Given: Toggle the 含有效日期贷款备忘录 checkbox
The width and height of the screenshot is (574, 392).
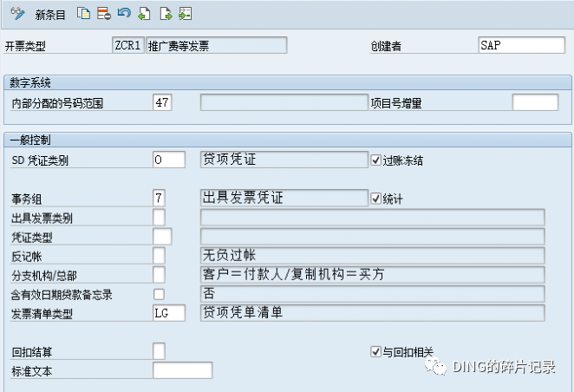Looking at the screenshot, I should pyautogui.click(x=159, y=294).
